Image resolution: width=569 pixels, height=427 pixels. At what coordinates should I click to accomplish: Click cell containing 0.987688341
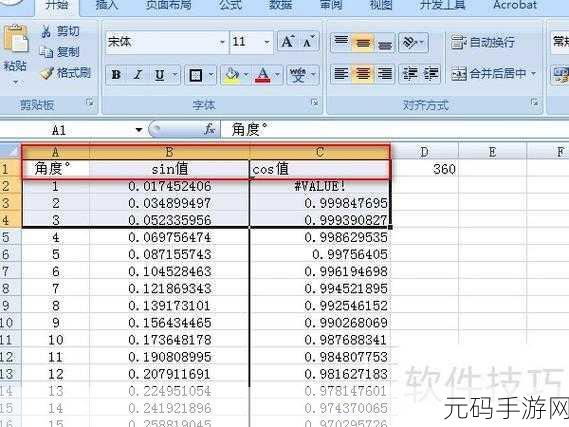click(320, 340)
